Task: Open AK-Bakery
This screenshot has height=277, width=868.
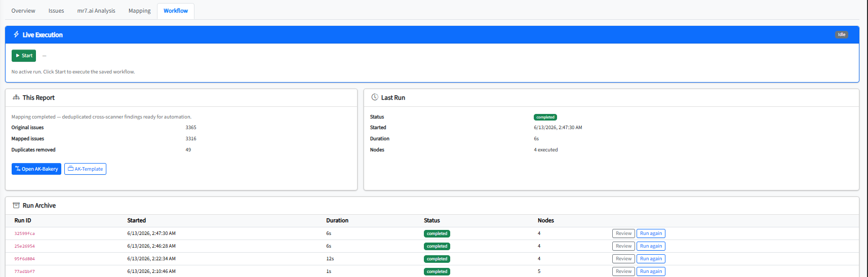Action: (36, 169)
